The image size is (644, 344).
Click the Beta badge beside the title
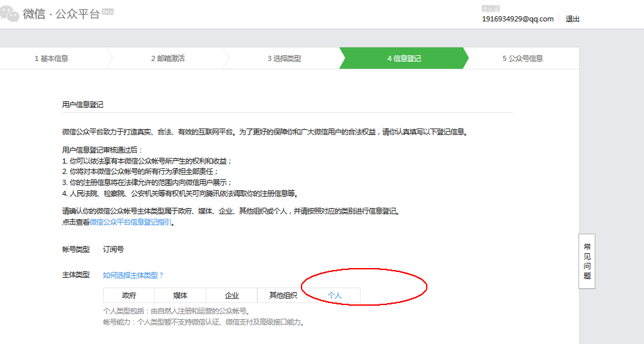[108, 12]
